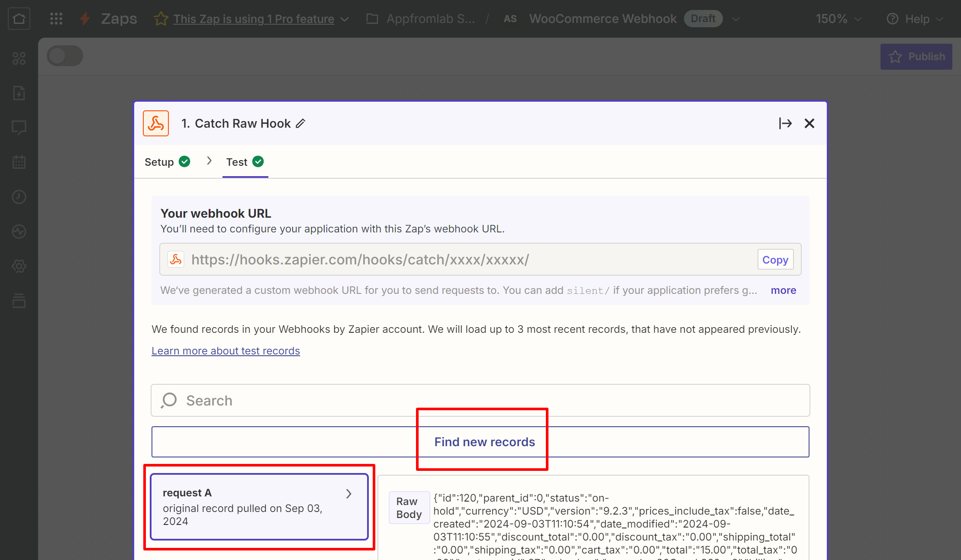Open the sidebar versions stack icon
Image resolution: width=961 pixels, height=560 pixels.
coord(19,300)
